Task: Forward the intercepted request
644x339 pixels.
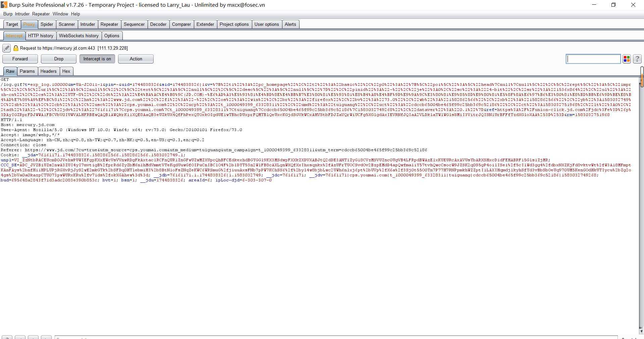Action: pos(20,59)
